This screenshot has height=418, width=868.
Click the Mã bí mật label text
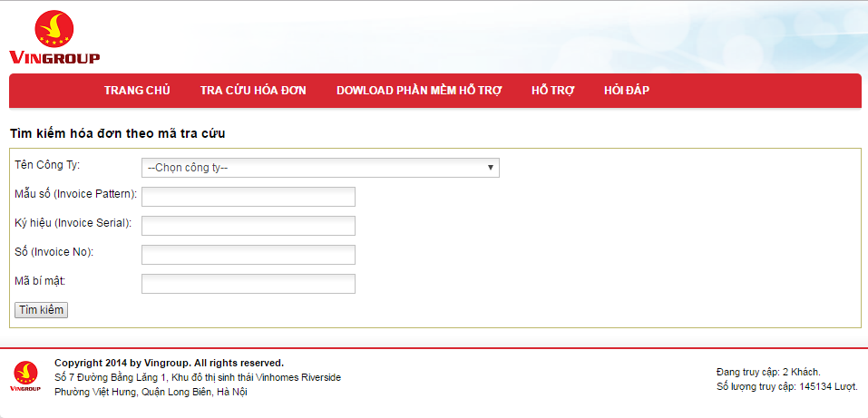[x=41, y=281]
